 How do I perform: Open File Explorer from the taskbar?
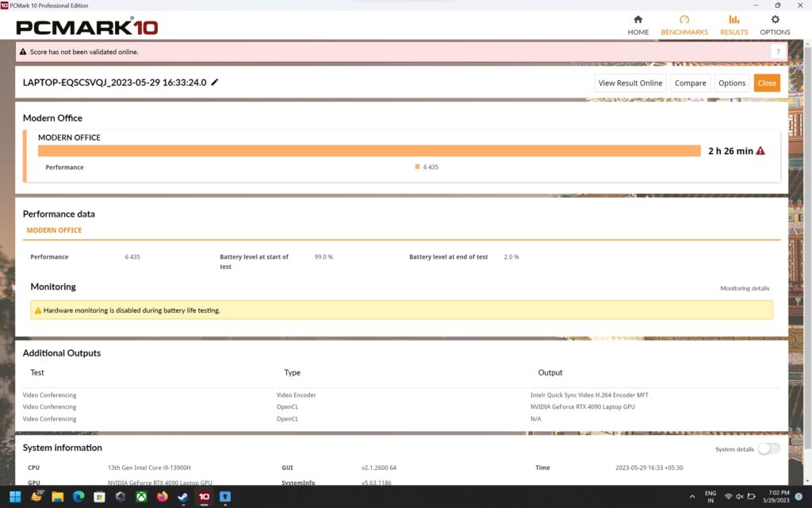(x=57, y=497)
